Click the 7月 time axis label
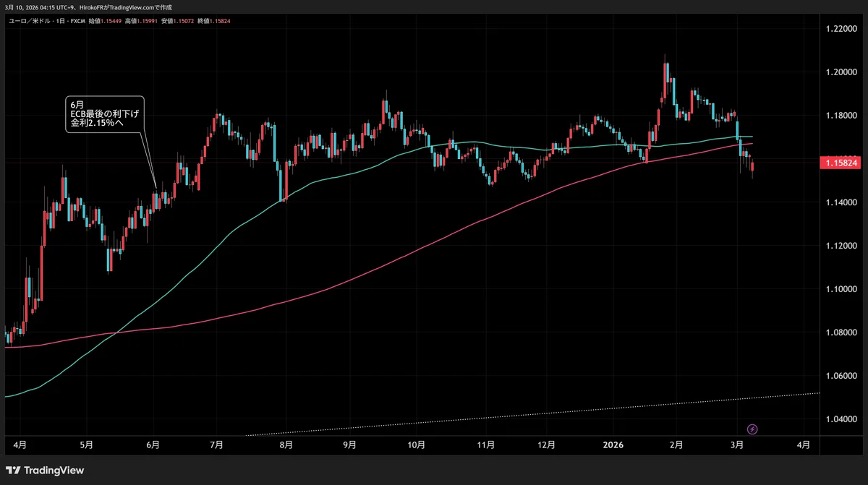The height and width of the screenshot is (485, 868). (x=217, y=445)
